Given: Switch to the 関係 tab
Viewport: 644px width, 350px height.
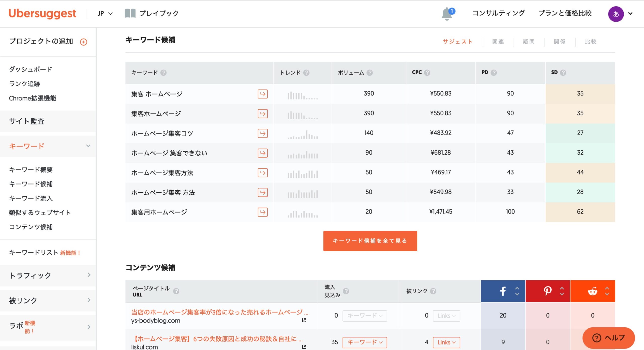Looking at the screenshot, I should (x=560, y=42).
